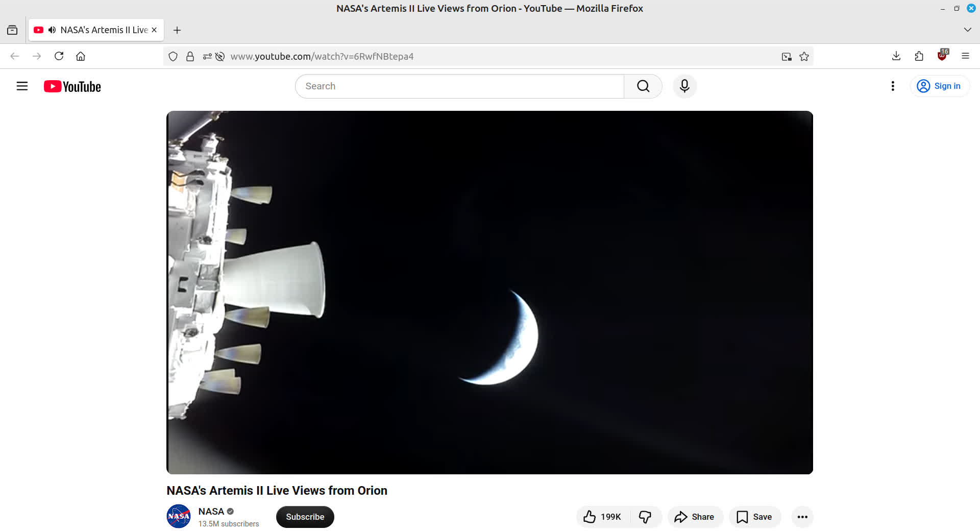Click the YouTube logo to go home
980x531 pixels.
point(72,87)
